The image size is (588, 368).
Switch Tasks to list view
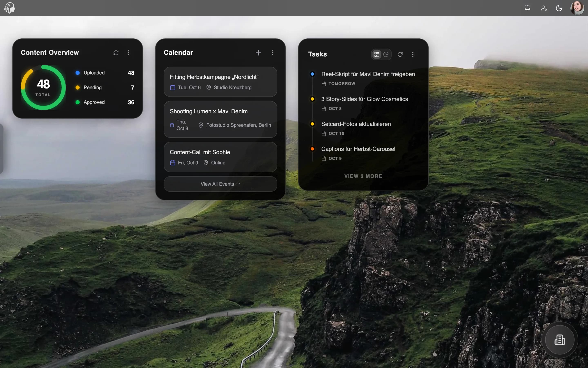pos(377,54)
